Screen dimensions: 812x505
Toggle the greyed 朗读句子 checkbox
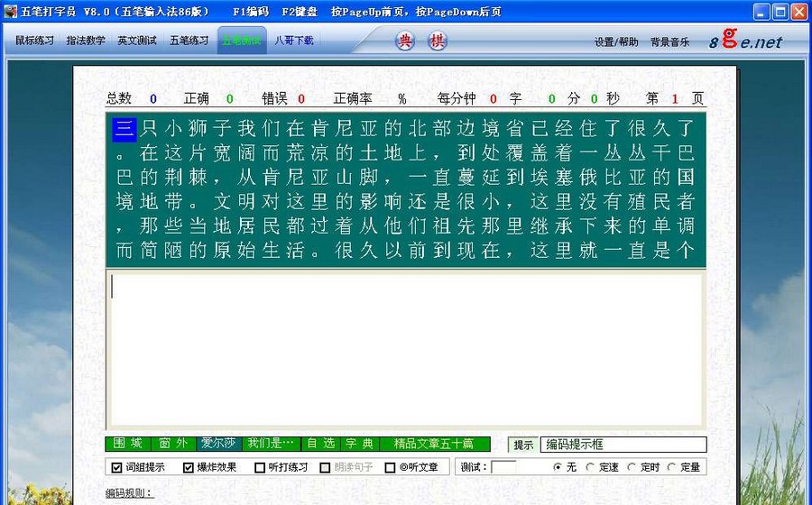[x=325, y=467]
